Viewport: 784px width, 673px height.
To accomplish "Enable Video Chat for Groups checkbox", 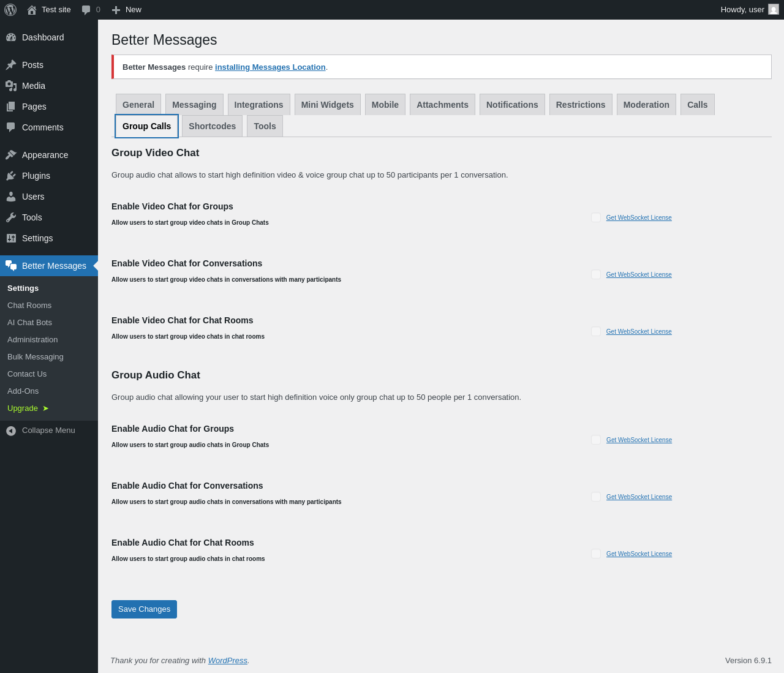I will pos(596,217).
